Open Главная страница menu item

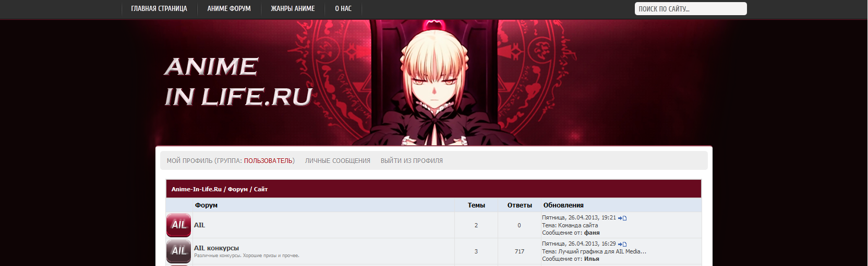click(x=159, y=9)
